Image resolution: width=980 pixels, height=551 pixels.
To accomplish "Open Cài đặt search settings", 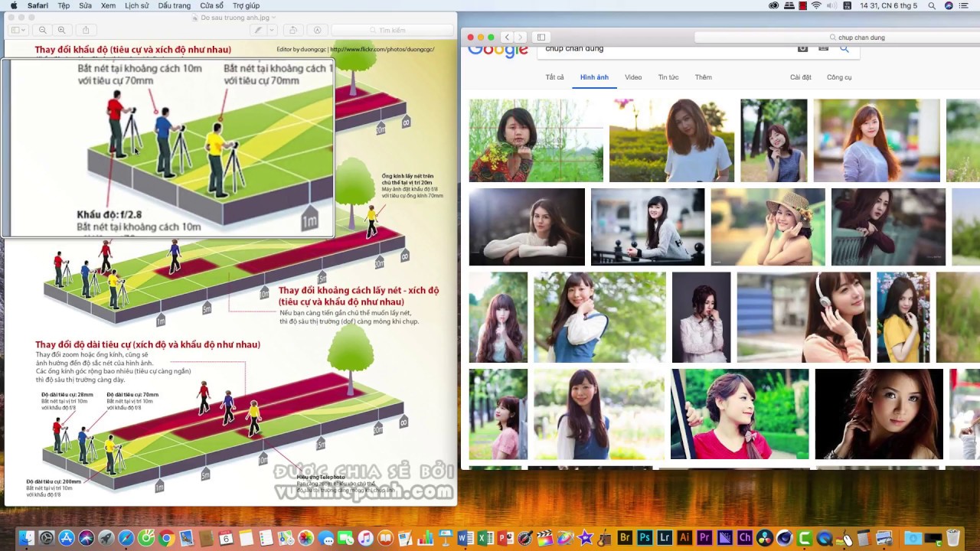I will click(x=801, y=77).
